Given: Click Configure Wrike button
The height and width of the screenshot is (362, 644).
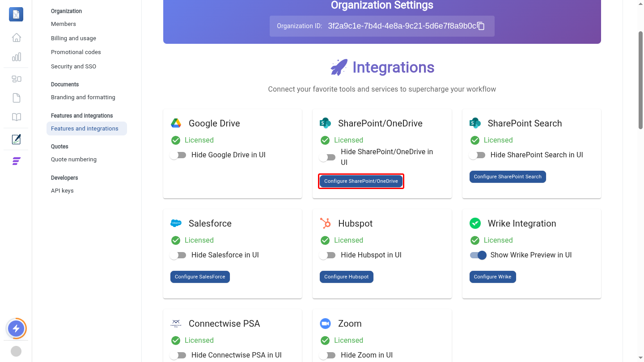Looking at the screenshot, I should point(492,277).
